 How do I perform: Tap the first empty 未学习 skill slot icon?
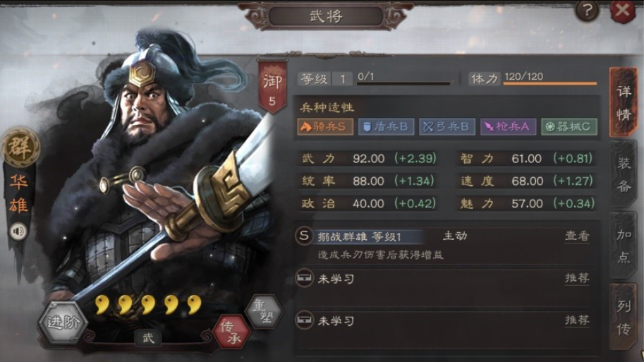[304, 278]
